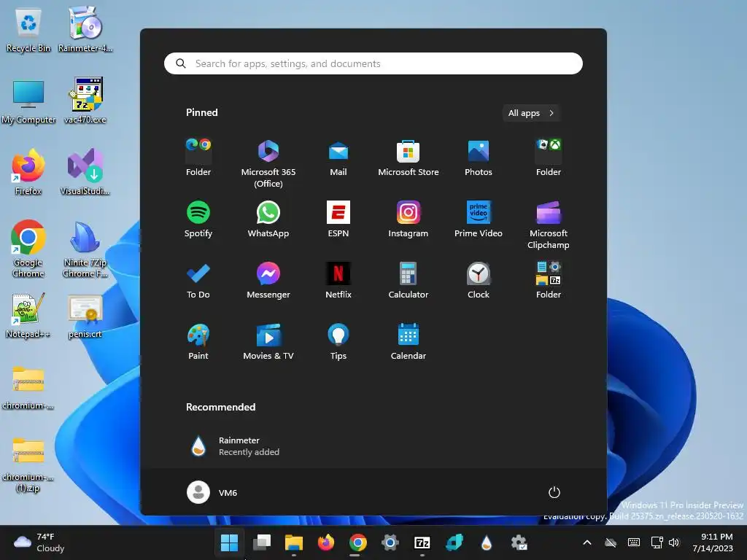The image size is (747, 560).
Task: Launch Paint from Start menu
Action: tap(198, 341)
